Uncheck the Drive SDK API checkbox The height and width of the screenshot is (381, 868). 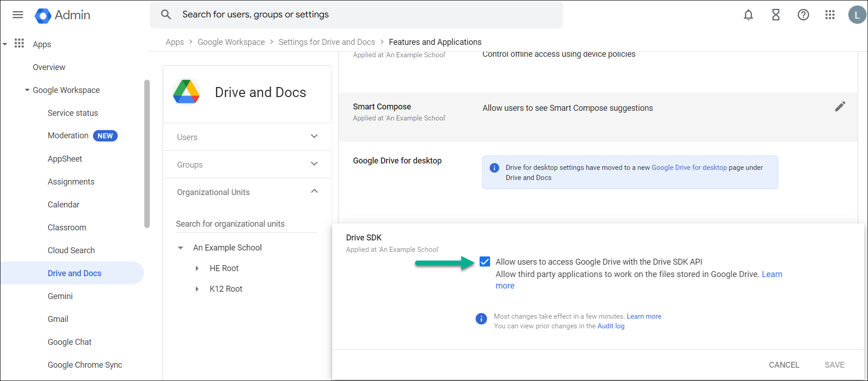[x=485, y=261]
